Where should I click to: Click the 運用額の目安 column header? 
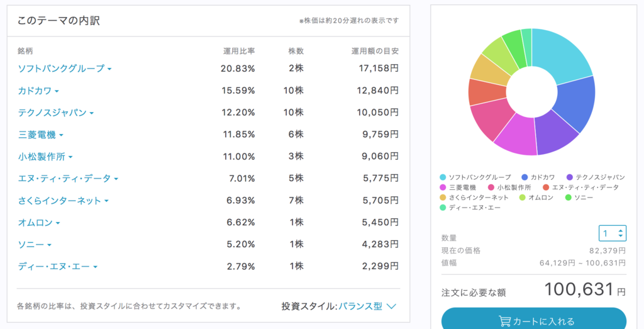point(375,52)
